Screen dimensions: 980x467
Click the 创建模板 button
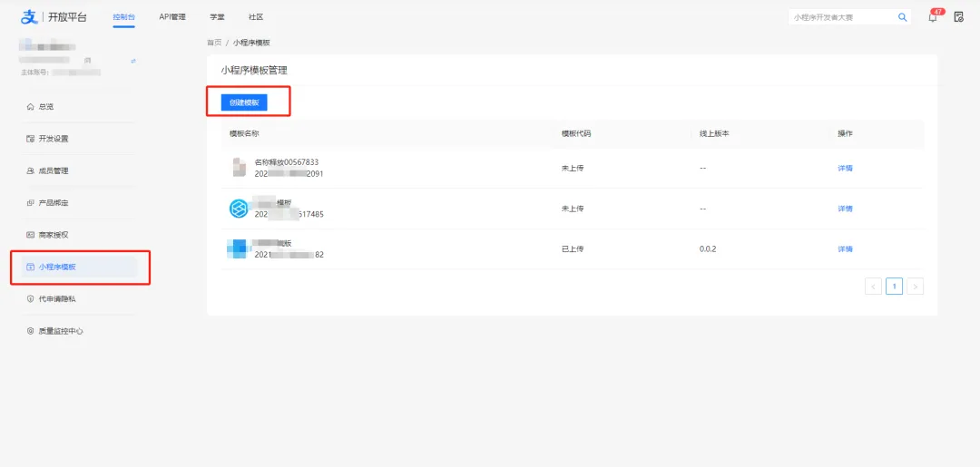(x=244, y=102)
